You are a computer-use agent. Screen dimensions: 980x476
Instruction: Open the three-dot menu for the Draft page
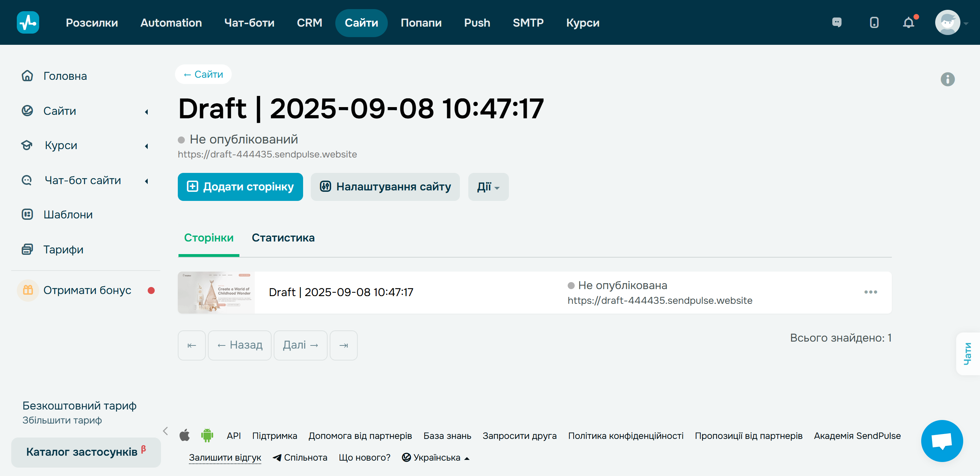pyautogui.click(x=871, y=292)
